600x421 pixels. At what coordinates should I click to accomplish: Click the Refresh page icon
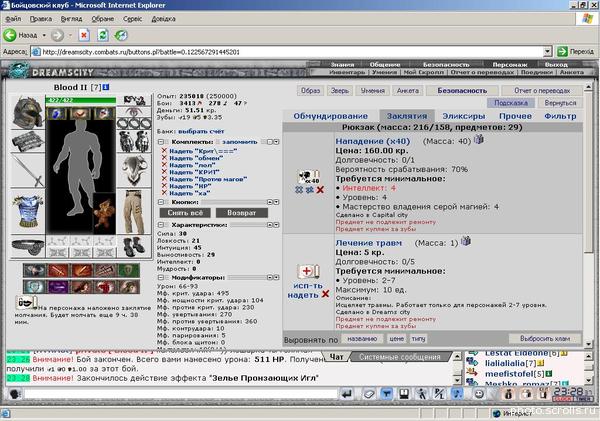[x=103, y=35]
